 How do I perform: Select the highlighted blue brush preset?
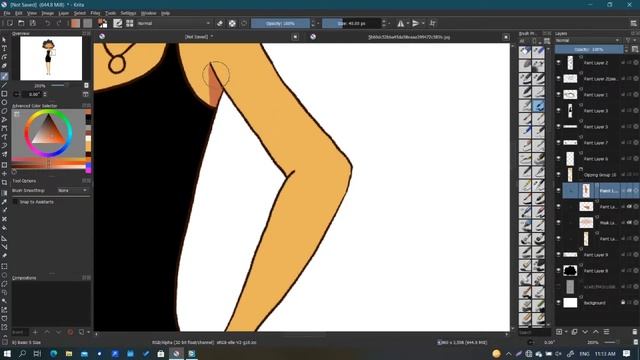coord(538,106)
